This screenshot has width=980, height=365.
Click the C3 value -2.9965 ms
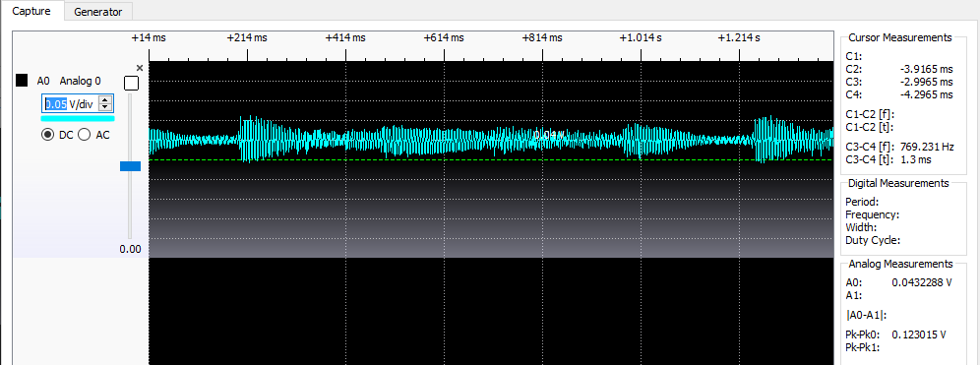pos(926,82)
